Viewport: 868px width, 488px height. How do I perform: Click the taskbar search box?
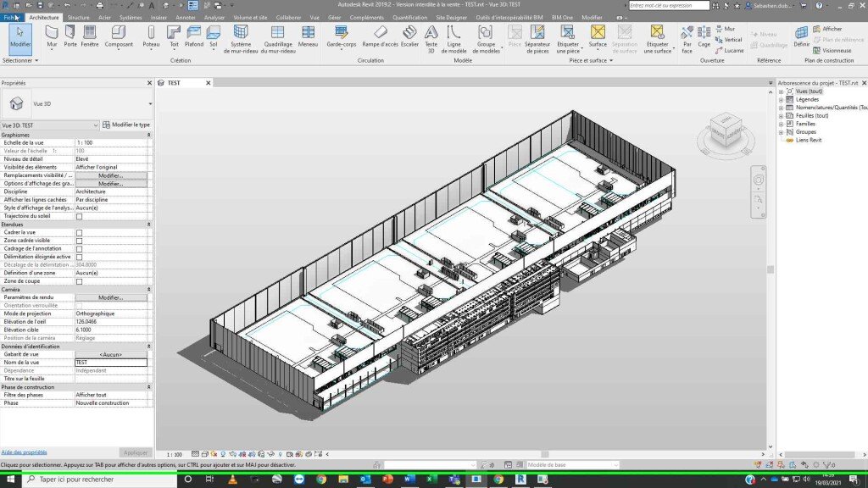(100, 480)
